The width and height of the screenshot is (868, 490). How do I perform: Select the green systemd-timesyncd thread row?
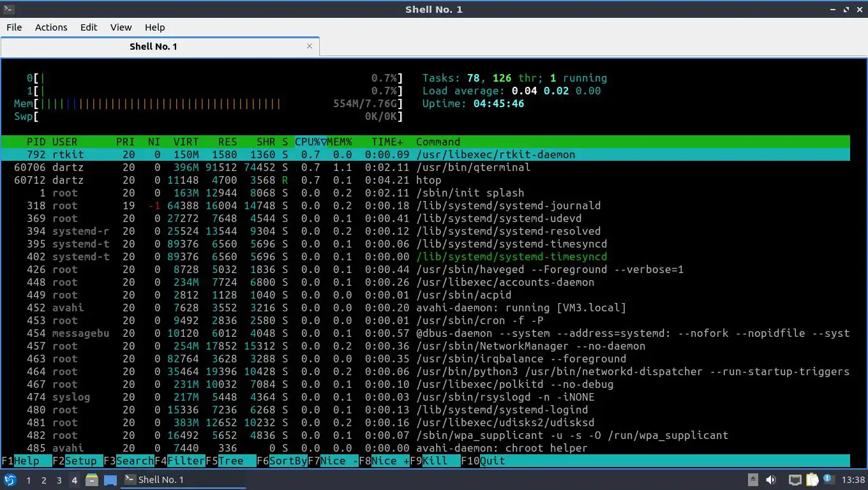[426, 256]
